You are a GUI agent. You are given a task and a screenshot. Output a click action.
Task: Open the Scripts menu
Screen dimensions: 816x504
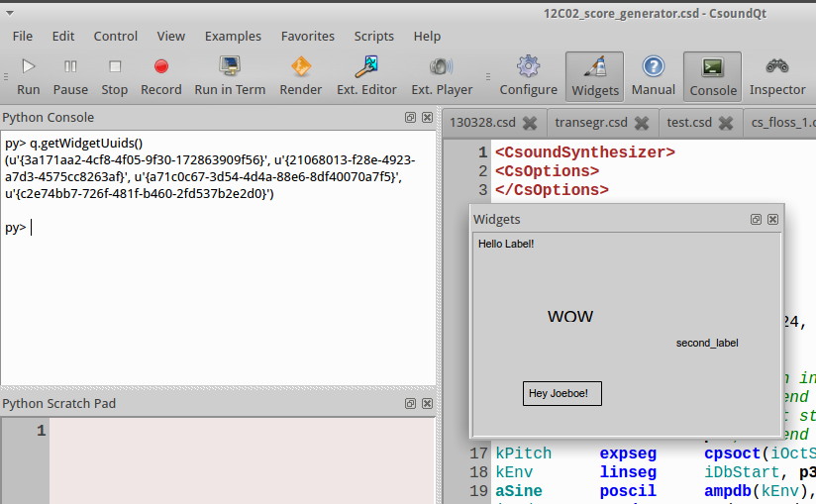373,36
